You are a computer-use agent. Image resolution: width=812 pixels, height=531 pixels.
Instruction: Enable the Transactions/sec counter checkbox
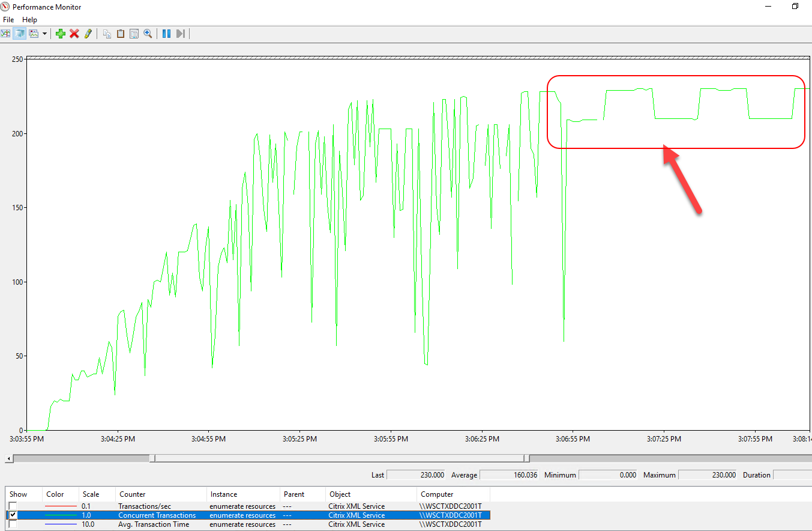[13, 506]
